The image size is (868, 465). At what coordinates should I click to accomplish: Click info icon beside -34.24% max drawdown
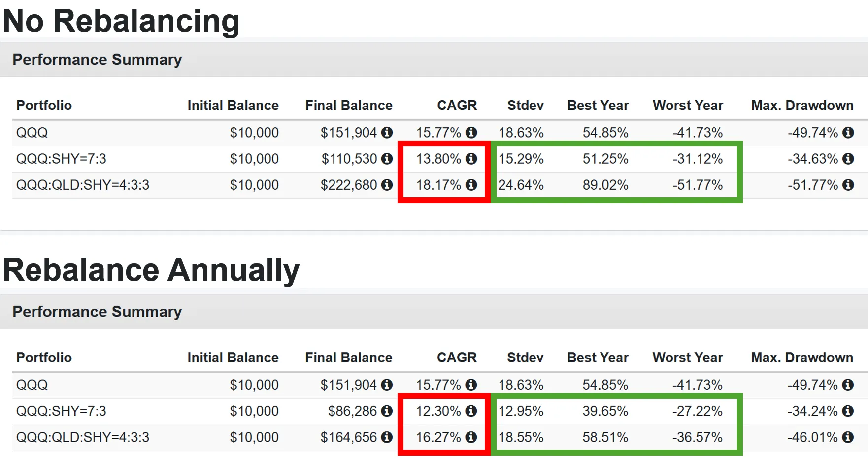[848, 410]
